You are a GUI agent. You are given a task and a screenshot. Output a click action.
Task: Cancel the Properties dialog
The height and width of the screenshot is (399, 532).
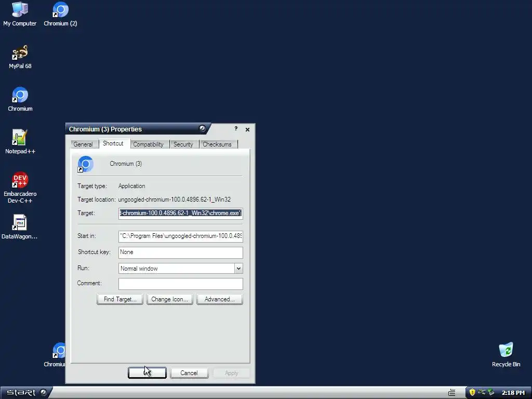[x=189, y=373]
